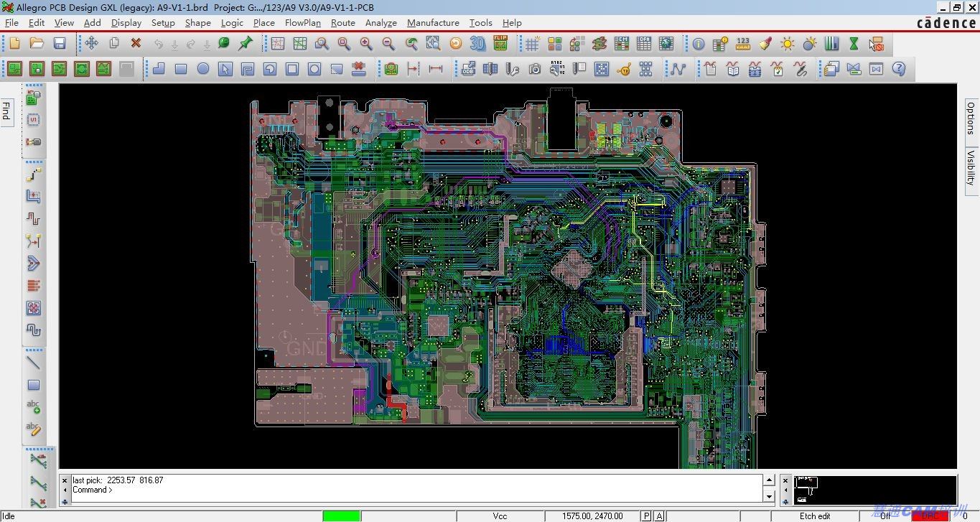Toggle the P button in status bar
Viewport: 980px width, 522px height.
coord(647,516)
